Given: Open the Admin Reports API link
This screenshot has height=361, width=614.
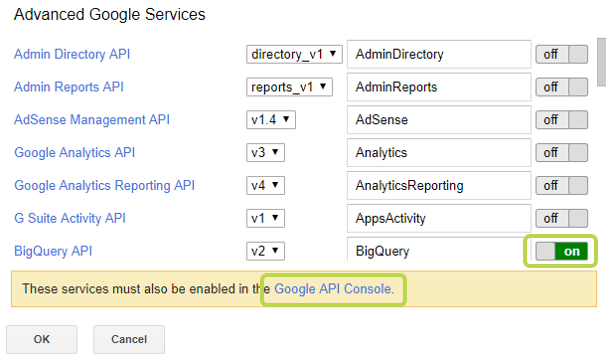Looking at the screenshot, I should pyautogui.click(x=69, y=87).
